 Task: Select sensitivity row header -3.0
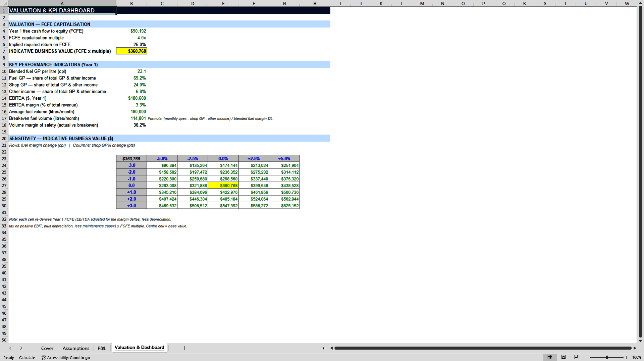(131, 165)
